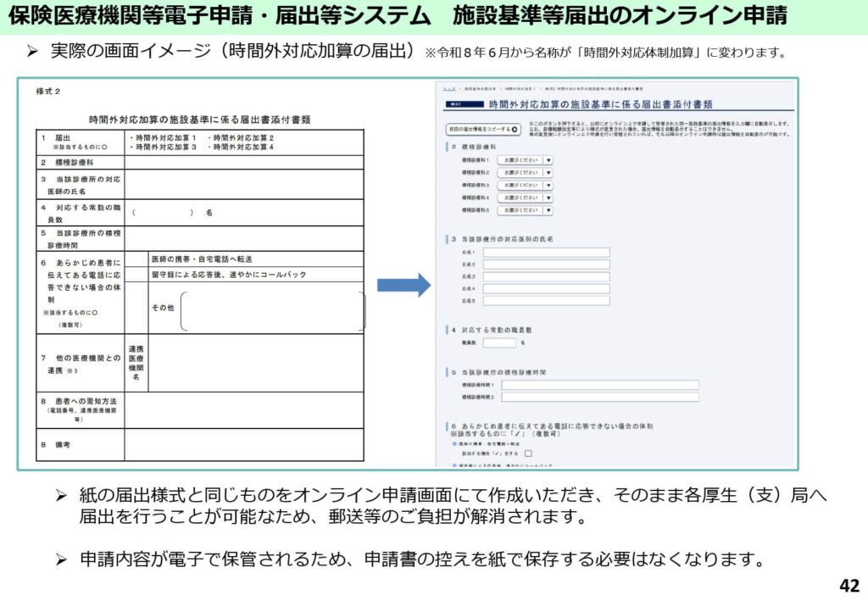The image size is (868, 601).
Task: Click the 職員数 number field
Action: pos(499,342)
